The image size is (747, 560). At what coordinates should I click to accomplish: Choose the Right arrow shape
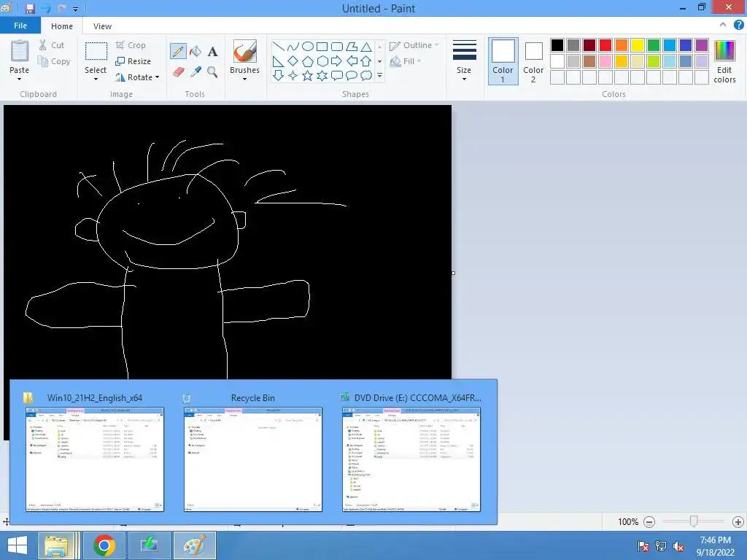coord(337,61)
